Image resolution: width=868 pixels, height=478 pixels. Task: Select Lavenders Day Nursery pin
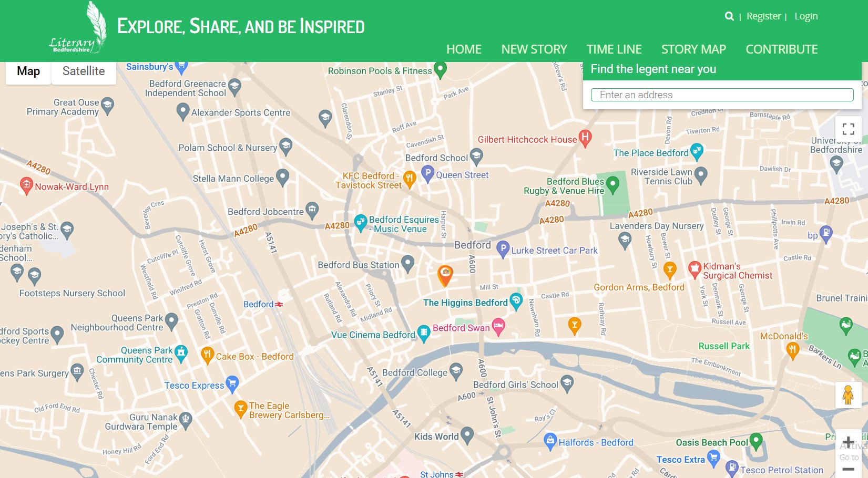tap(625, 241)
